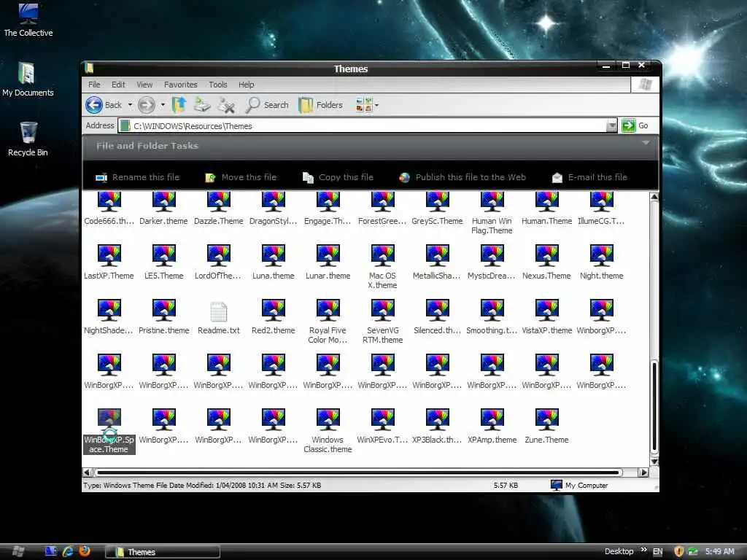Select the Zune.Theme file
The width and height of the screenshot is (747, 560).
coord(546,427)
